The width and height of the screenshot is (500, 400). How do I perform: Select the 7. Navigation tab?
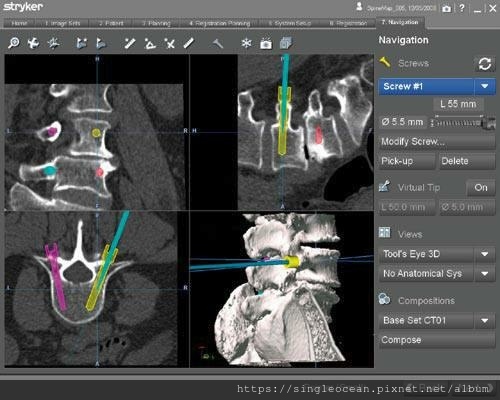tap(400, 22)
